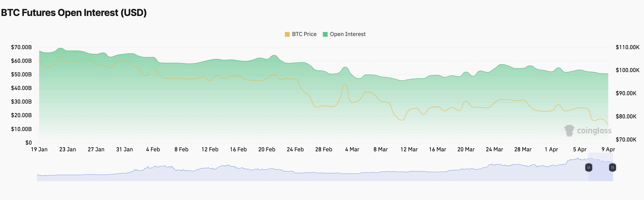
Task: Click the $110.00K price axis label
Action: pyautogui.click(x=627, y=47)
